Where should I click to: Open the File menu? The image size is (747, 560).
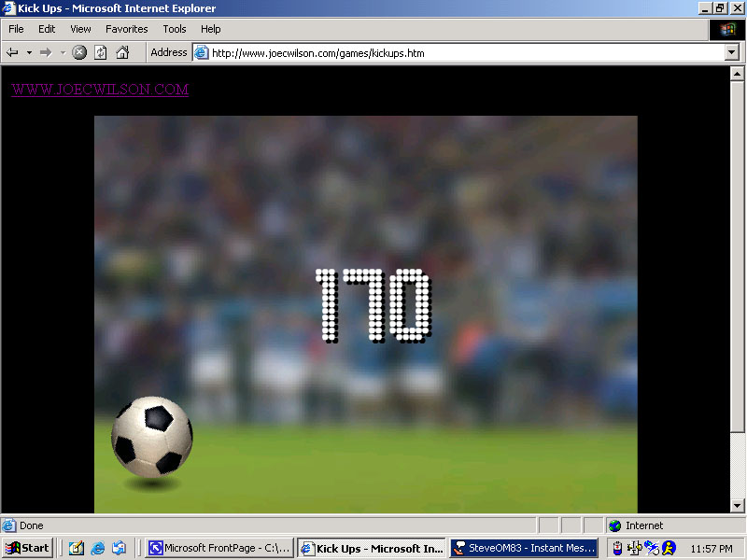coord(16,29)
